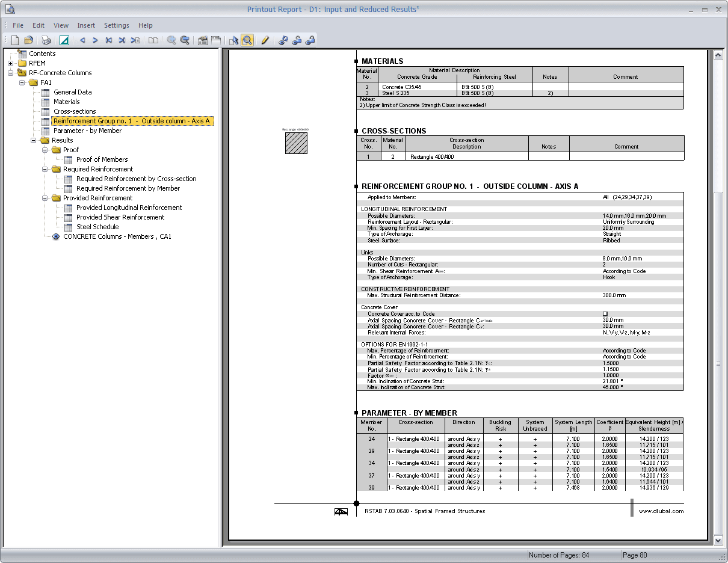Select Required Reinforcement by Member entry
Image resolution: width=728 pixels, height=563 pixels.
pos(128,188)
